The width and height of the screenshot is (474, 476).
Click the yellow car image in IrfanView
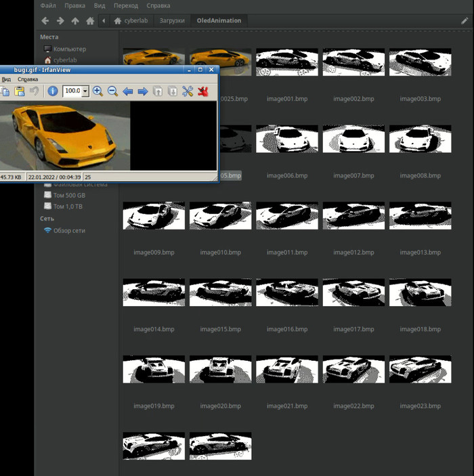coord(65,135)
